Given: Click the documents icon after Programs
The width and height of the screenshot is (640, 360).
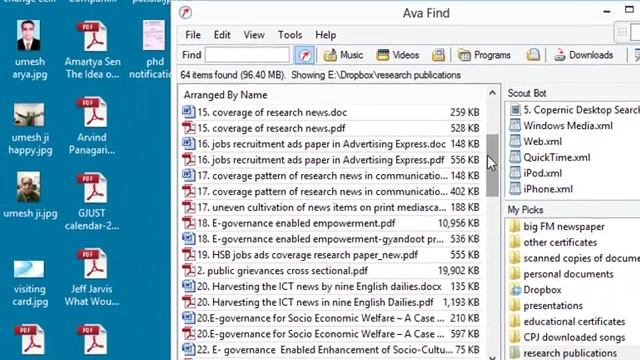Looking at the screenshot, I should coord(533,55).
